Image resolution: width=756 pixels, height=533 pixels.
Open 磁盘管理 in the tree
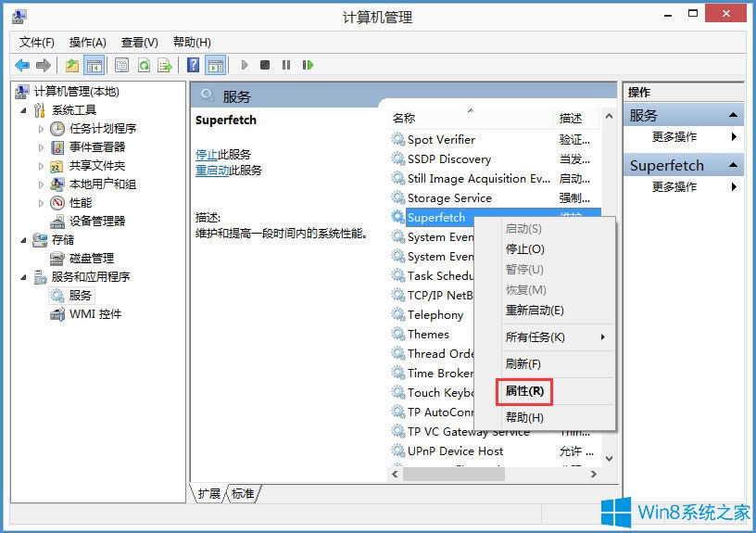(x=92, y=258)
